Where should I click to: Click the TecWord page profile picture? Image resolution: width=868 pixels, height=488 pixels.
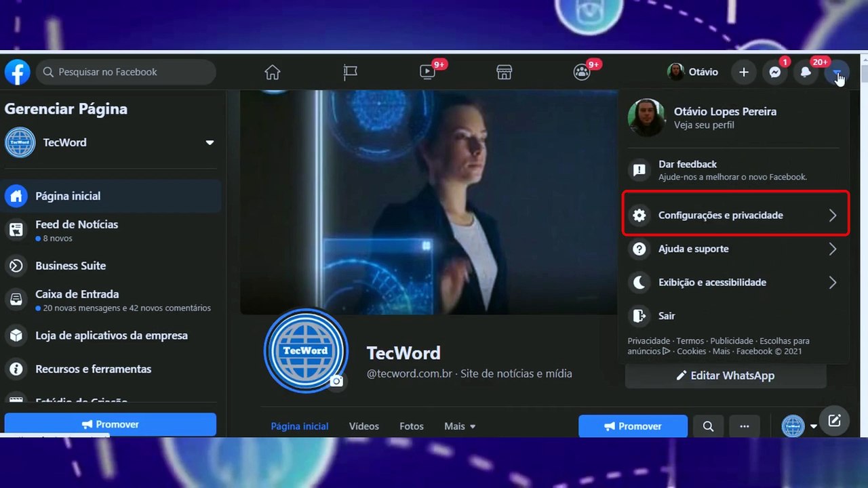click(x=306, y=350)
